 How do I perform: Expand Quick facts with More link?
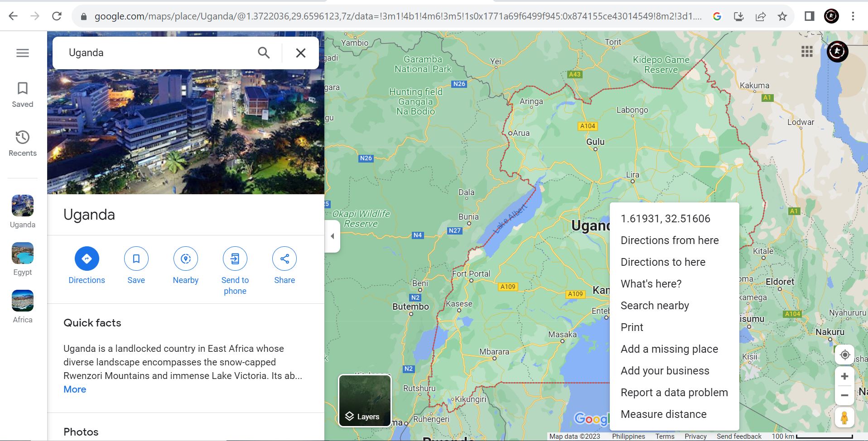click(x=75, y=389)
